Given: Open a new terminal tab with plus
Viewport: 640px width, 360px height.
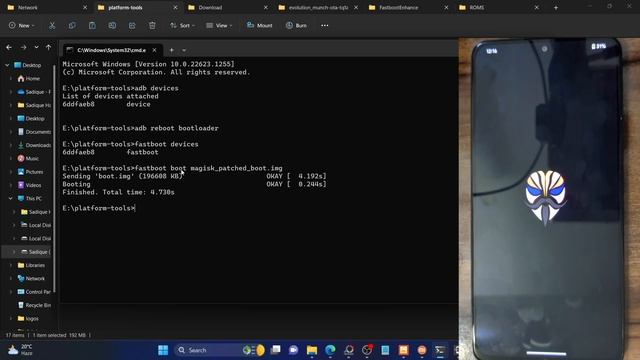Looking at the screenshot, I should point(171,50).
